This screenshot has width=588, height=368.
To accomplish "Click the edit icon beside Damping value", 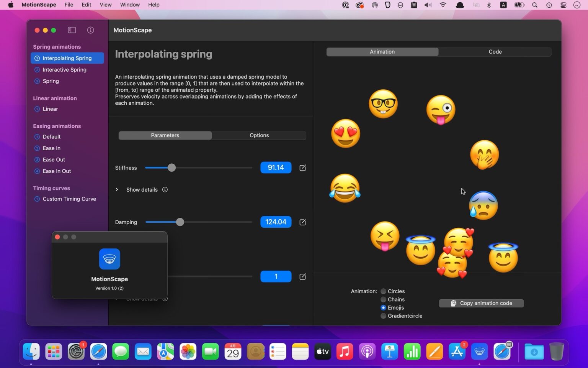I will point(302,222).
